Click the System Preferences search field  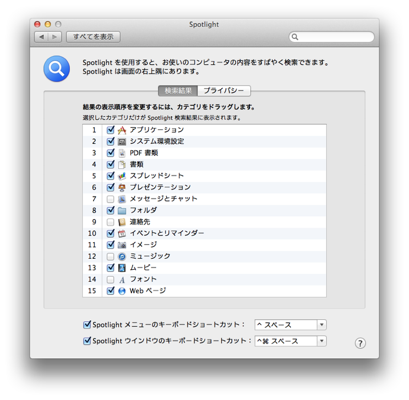tap(332, 37)
